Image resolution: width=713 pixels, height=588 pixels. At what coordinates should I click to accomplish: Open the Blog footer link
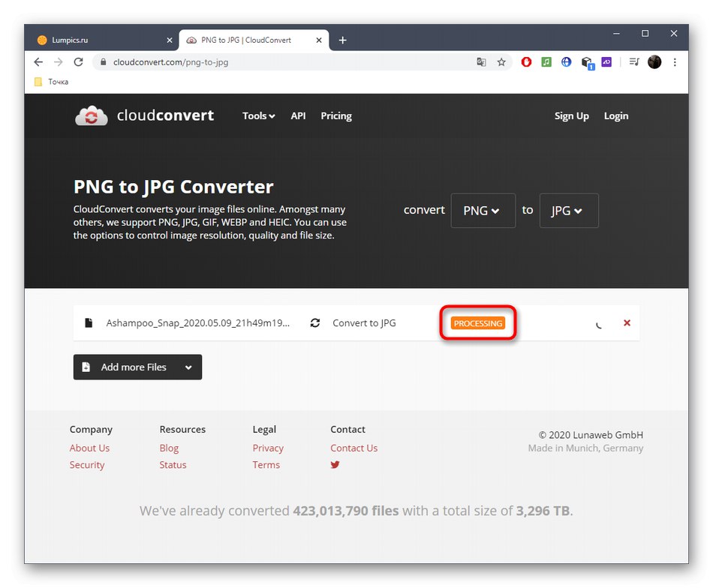pos(169,448)
